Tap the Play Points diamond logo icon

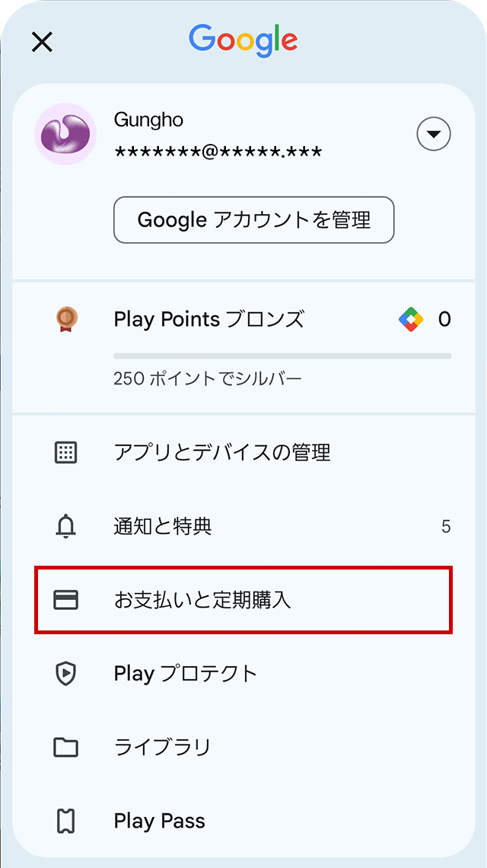point(411,319)
